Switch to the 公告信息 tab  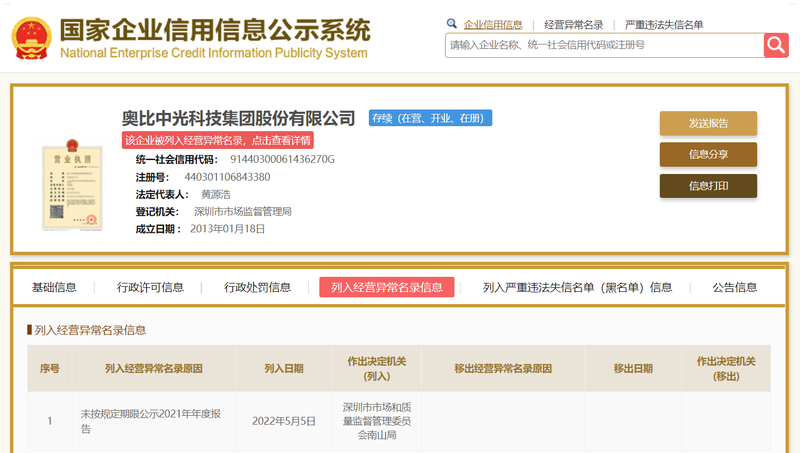734,287
